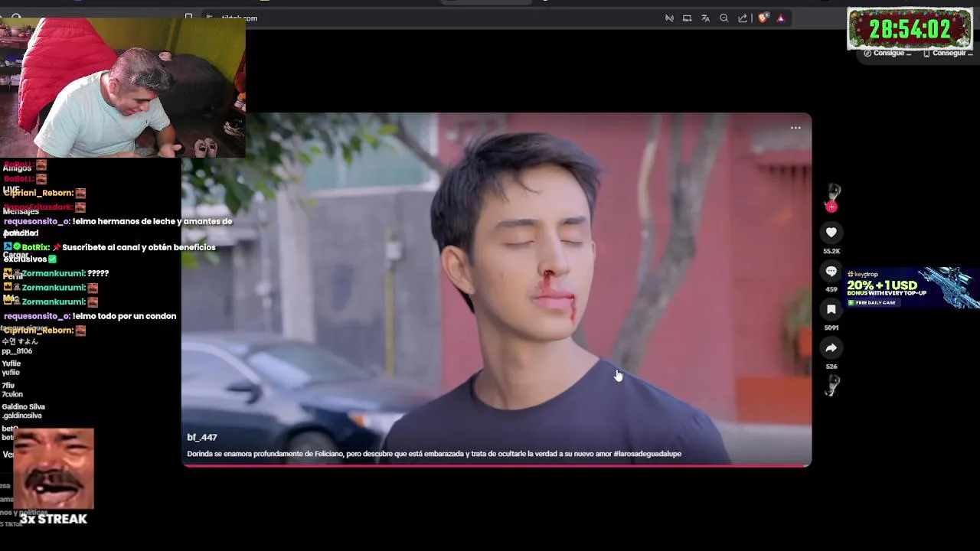The height and width of the screenshot is (551, 980).
Task: Click the '459' comments count
Action: 831,289
